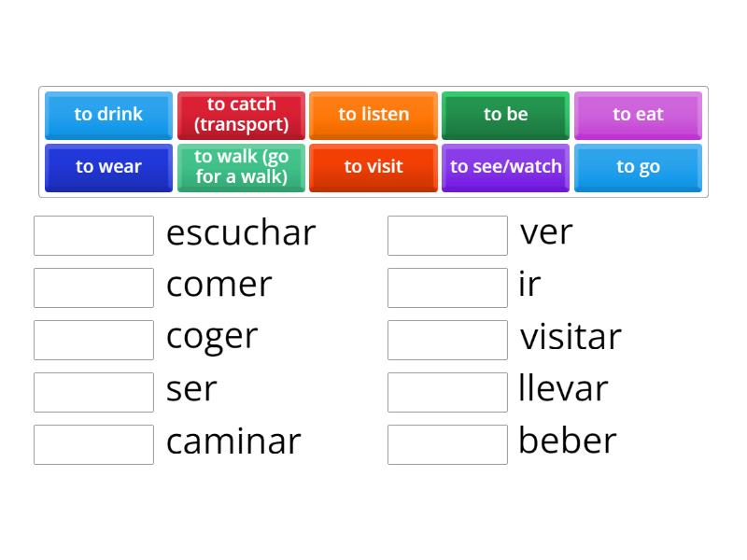
Task: Click the answer box next to 'ser'
Action: click(93, 392)
